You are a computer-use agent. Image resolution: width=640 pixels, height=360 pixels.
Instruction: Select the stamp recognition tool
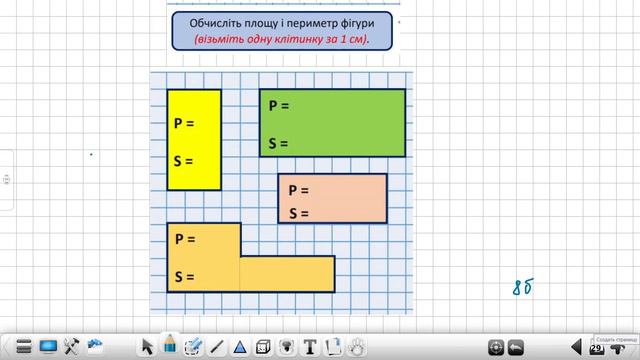click(x=287, y=347)
